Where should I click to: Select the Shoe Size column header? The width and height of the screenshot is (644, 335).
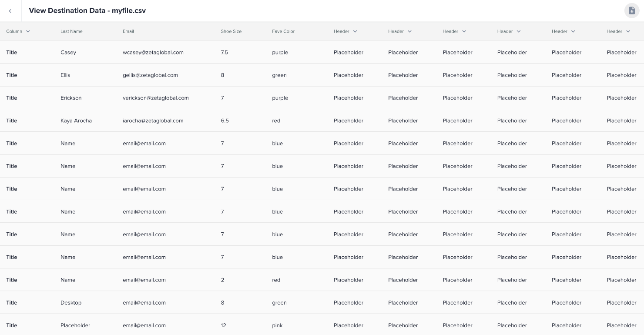click(231, 31)
